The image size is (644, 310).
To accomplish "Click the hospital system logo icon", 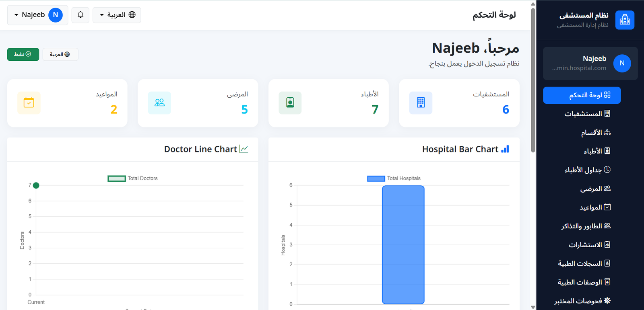I will (x=625, y=20).
